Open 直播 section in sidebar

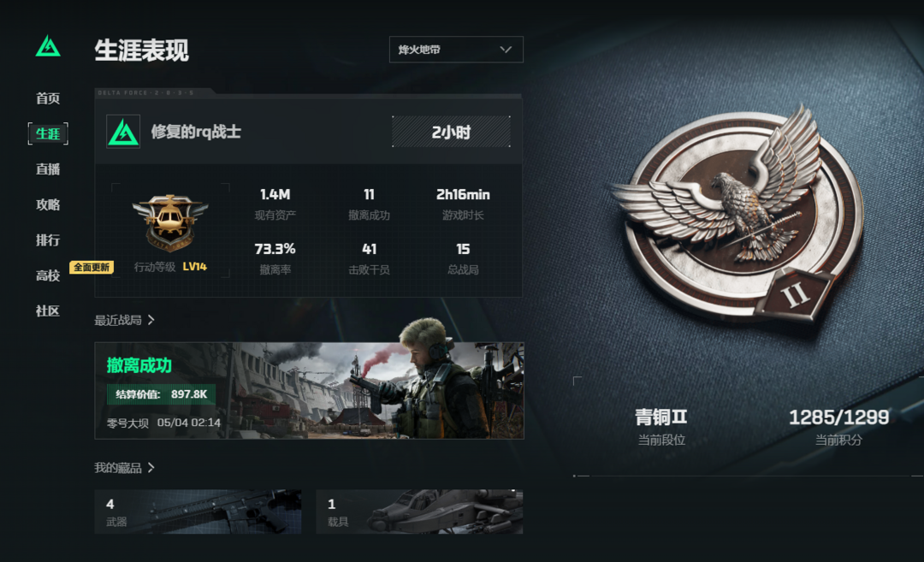pyautogui.click(x=48, y=169)
